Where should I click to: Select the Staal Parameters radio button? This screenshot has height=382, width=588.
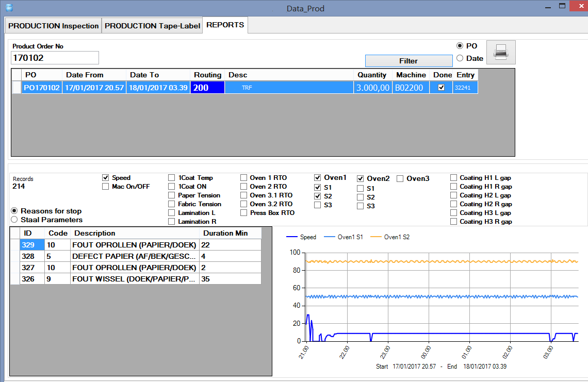click(14, 220)
